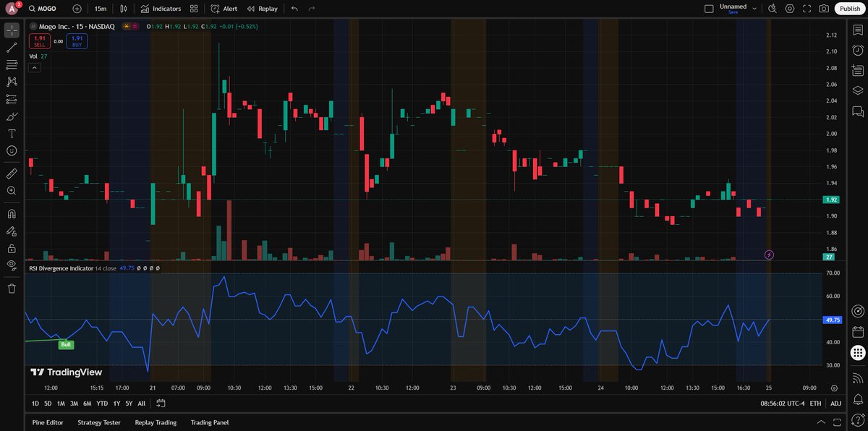Viewport: 868px width, 431px height.
Task: Open the Trading Panel tab
Action: pyautogui.click(x=208, y=422)
